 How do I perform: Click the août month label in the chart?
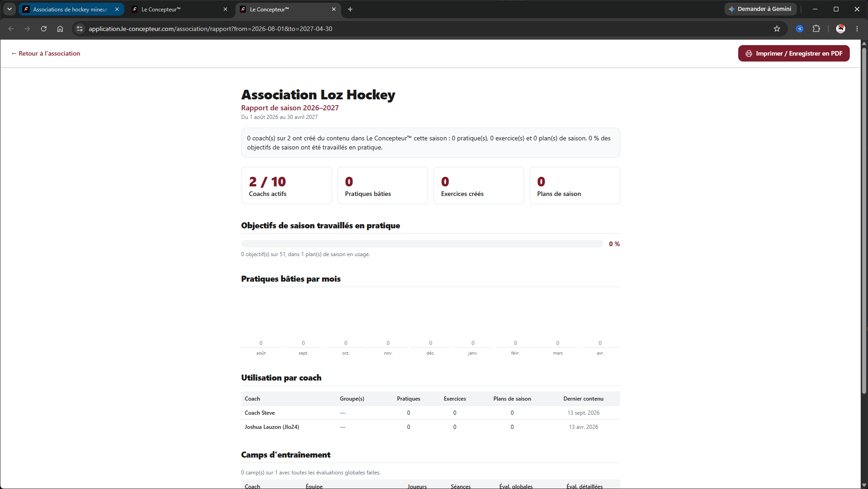point(261,353)
